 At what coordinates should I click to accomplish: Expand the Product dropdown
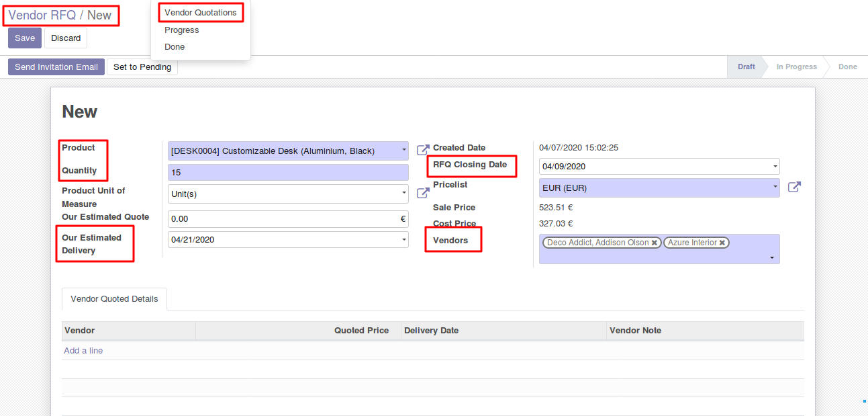click(403, 151)
